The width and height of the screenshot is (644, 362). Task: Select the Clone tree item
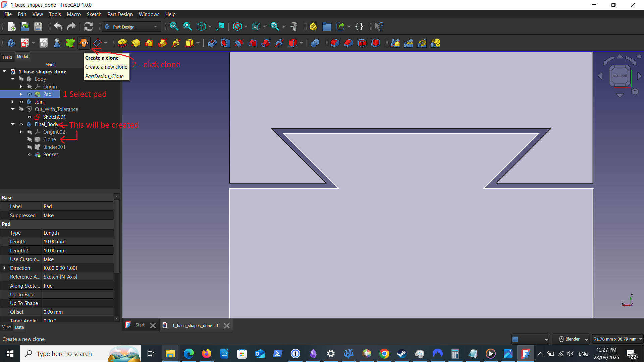point(49,139)
